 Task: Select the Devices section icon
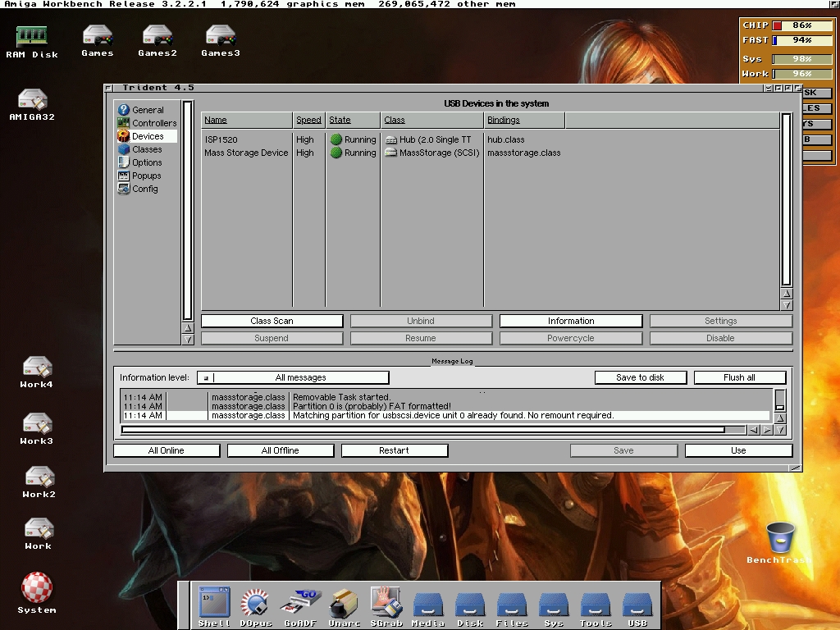(x=123, y=136)
